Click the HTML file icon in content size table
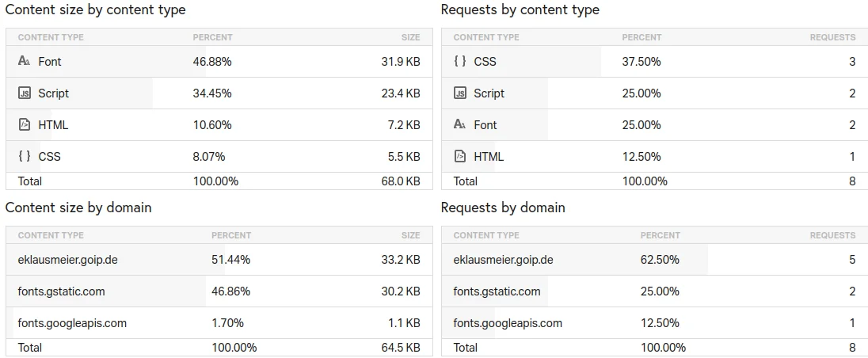 coord(24,125)
